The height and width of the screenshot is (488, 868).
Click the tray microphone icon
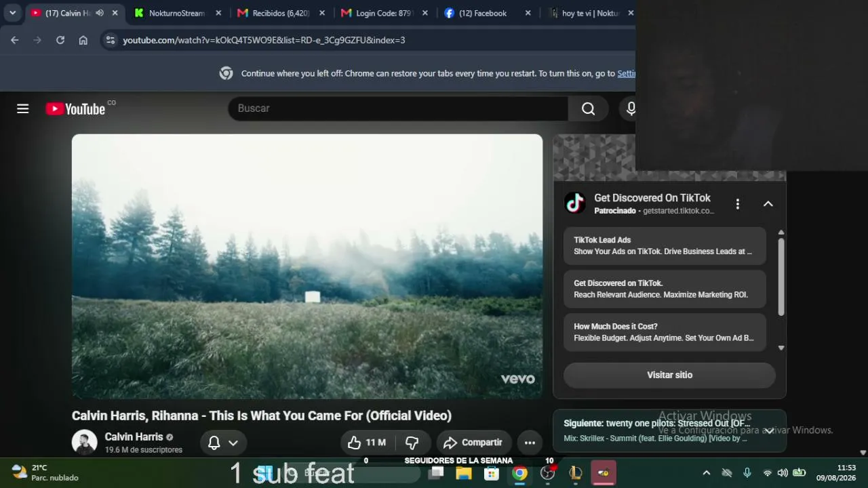pos(747,473)
